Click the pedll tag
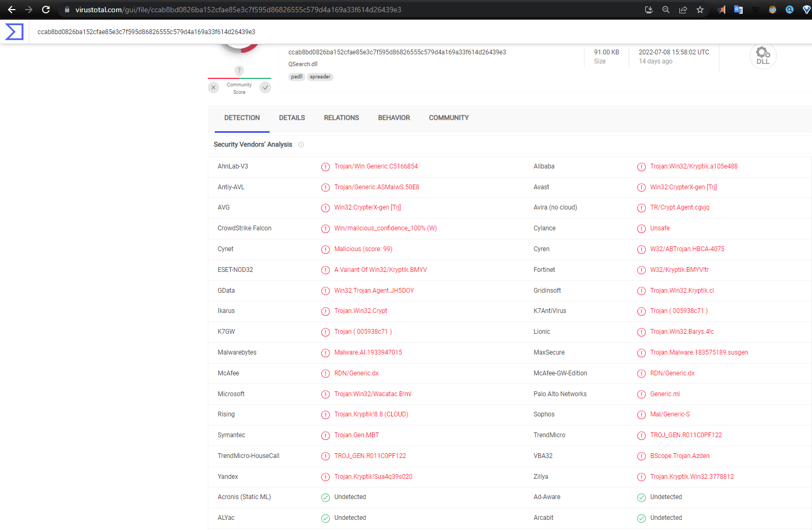812x530 pixels. pyautogui.click(x=297, y=77)
